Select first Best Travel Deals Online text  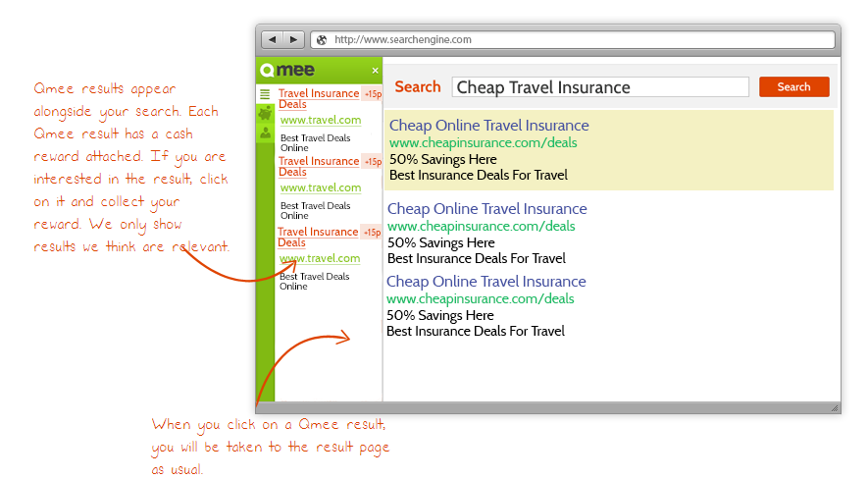(x=315, y=143)
